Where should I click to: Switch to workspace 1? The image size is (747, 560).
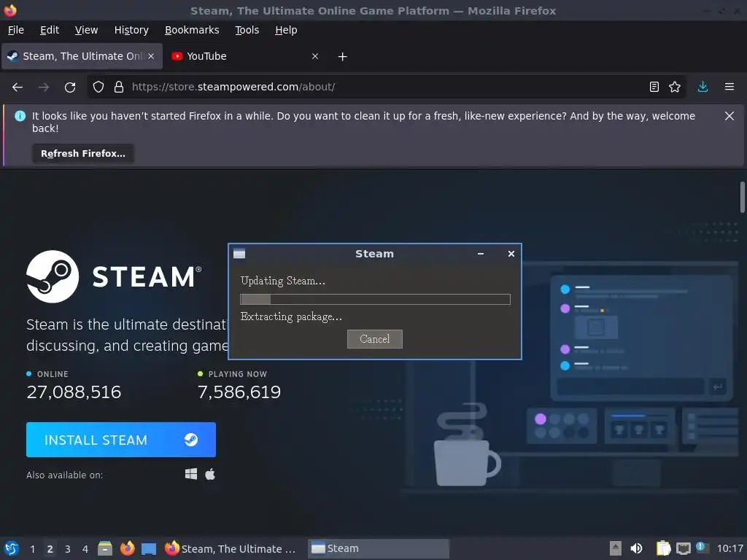[32, 549]
